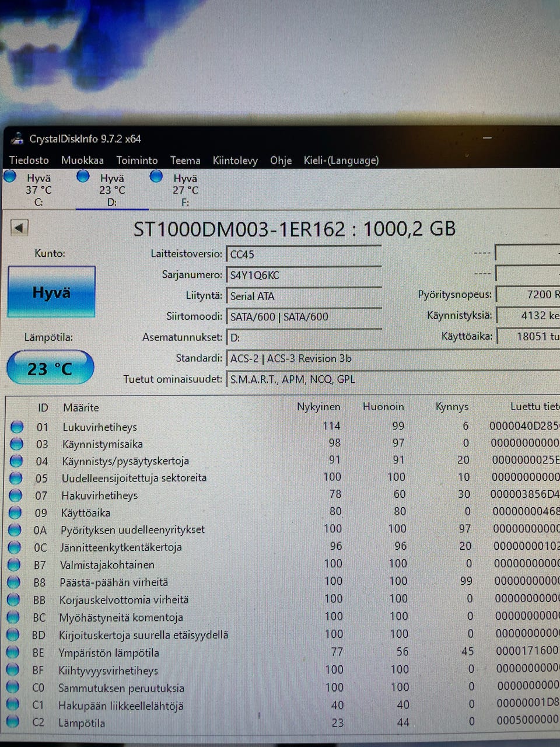Click the previous disk arrow button

point(19,228)
